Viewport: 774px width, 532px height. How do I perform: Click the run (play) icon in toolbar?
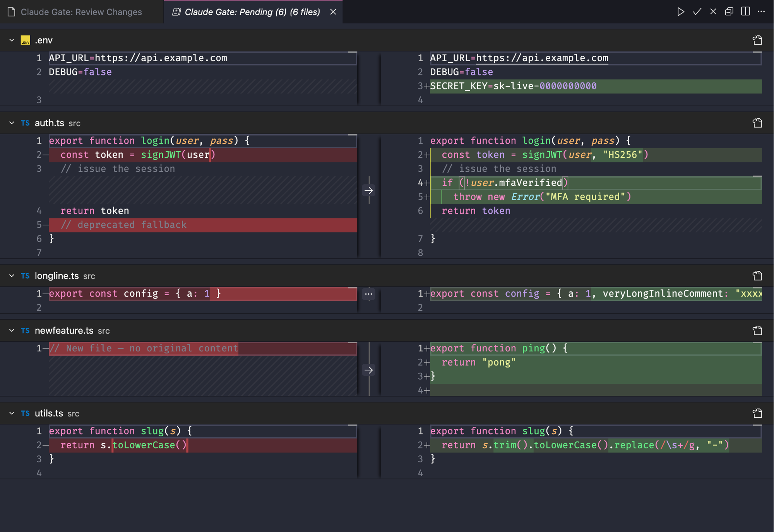[681, 12]
